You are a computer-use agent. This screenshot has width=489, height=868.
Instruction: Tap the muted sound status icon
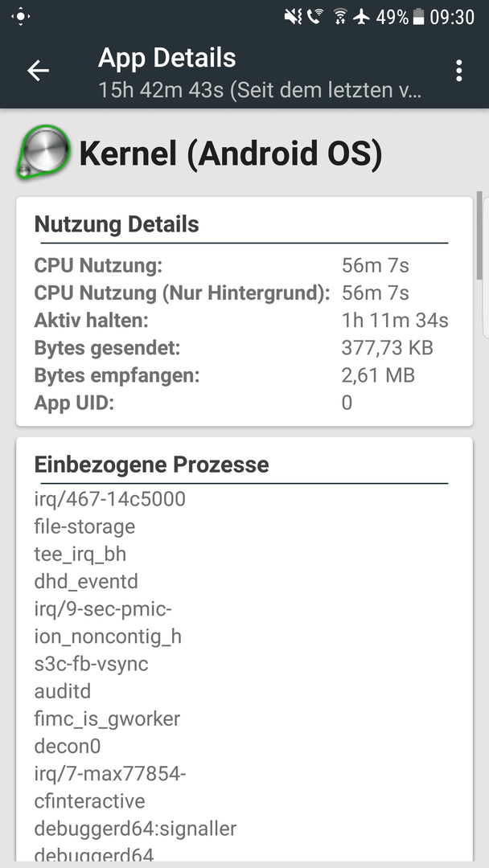coord(294,17)
